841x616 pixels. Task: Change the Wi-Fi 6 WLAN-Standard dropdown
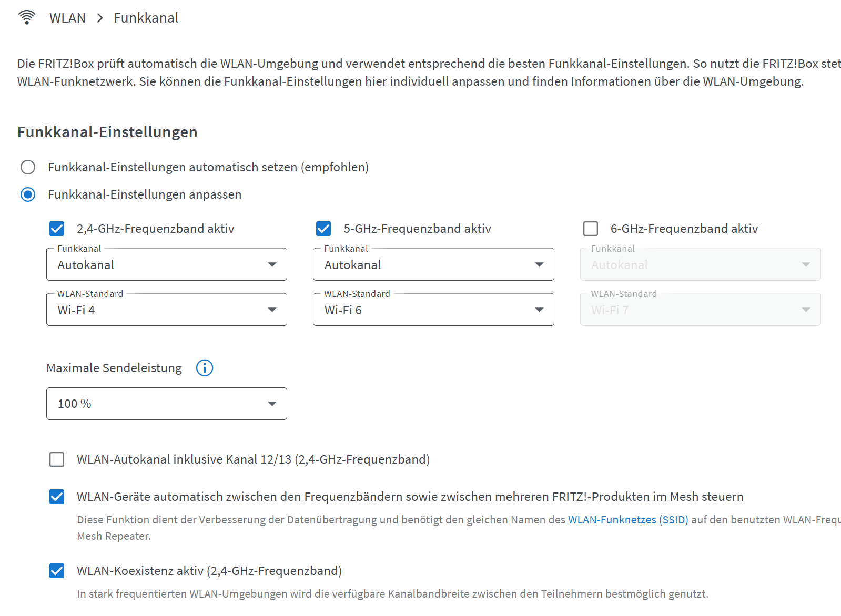[x=433, y=310]
